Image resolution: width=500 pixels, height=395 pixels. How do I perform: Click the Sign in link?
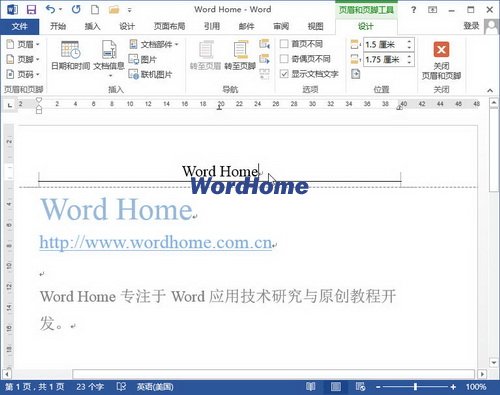tap(471, 26)
